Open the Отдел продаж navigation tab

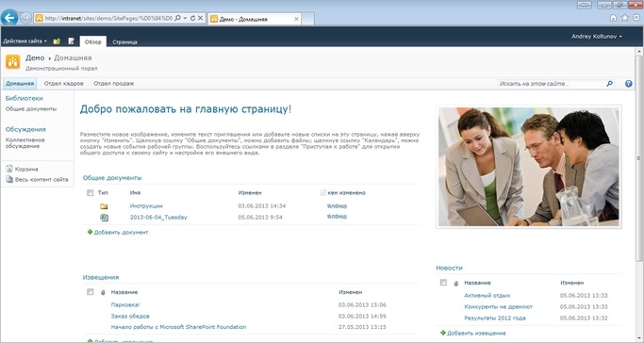pos(114,84)
